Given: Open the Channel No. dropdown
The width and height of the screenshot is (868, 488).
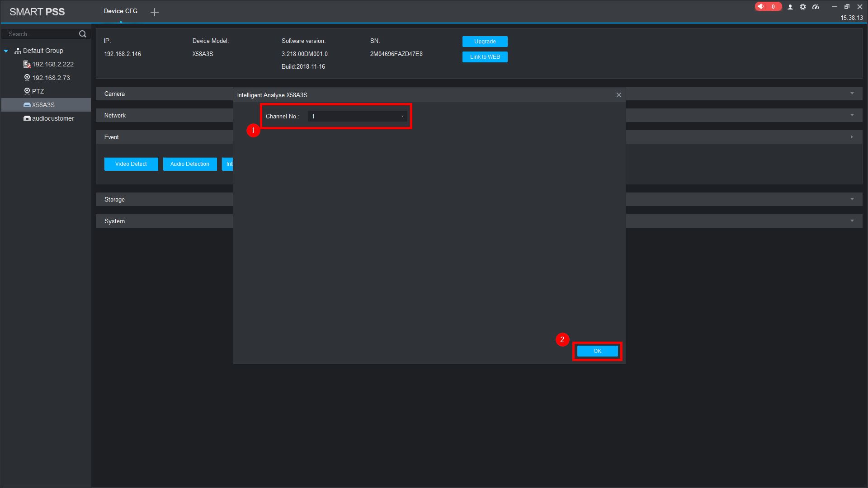Looking at the screenshot, I should tap(357, 117).
